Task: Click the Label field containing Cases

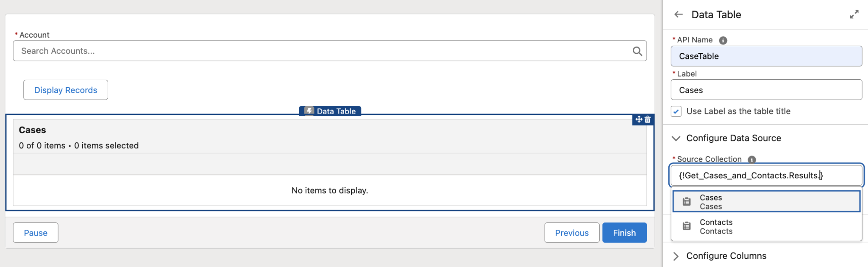Action: 766,90
